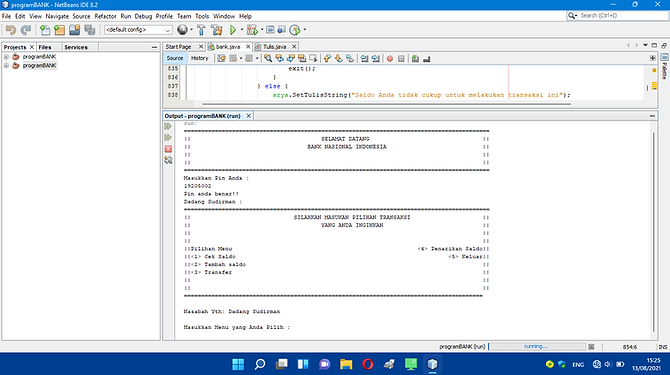Click the red Start Macro Recording icon

tap(390, 59)
